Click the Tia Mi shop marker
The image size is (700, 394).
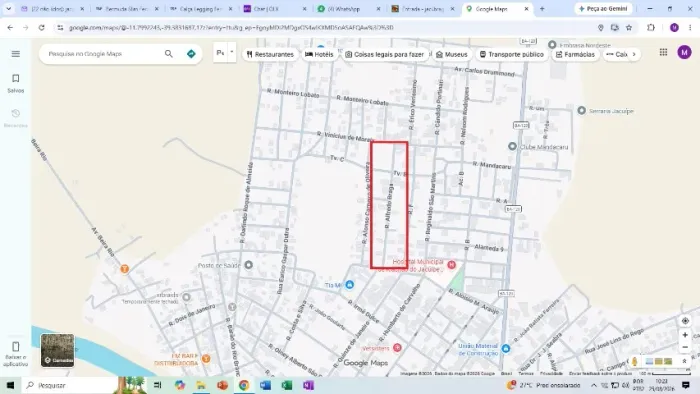(350, 285)
